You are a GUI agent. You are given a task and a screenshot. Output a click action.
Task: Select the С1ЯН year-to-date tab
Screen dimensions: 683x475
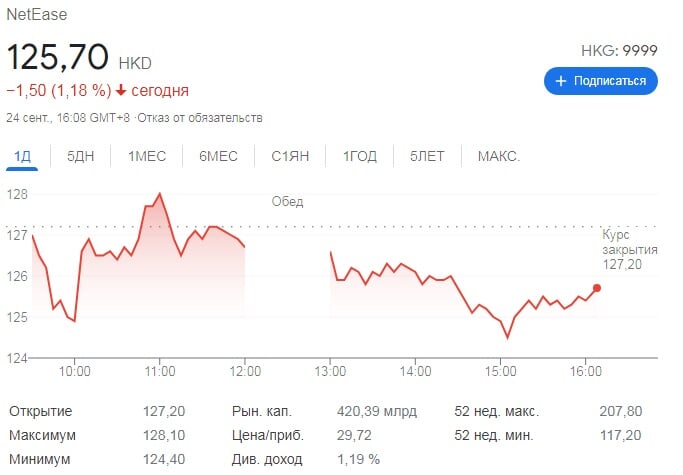[290, 156]
